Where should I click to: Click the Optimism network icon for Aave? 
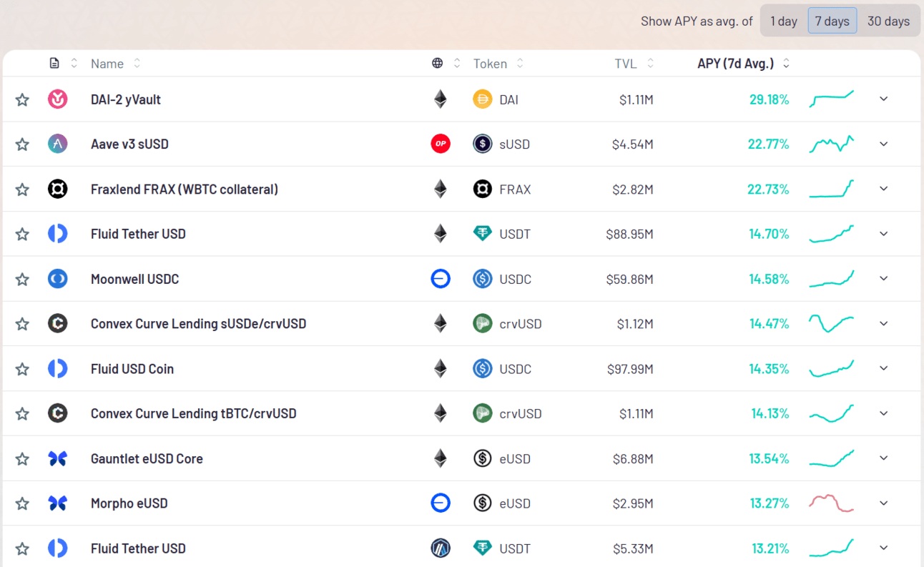(x=441, y=144)
